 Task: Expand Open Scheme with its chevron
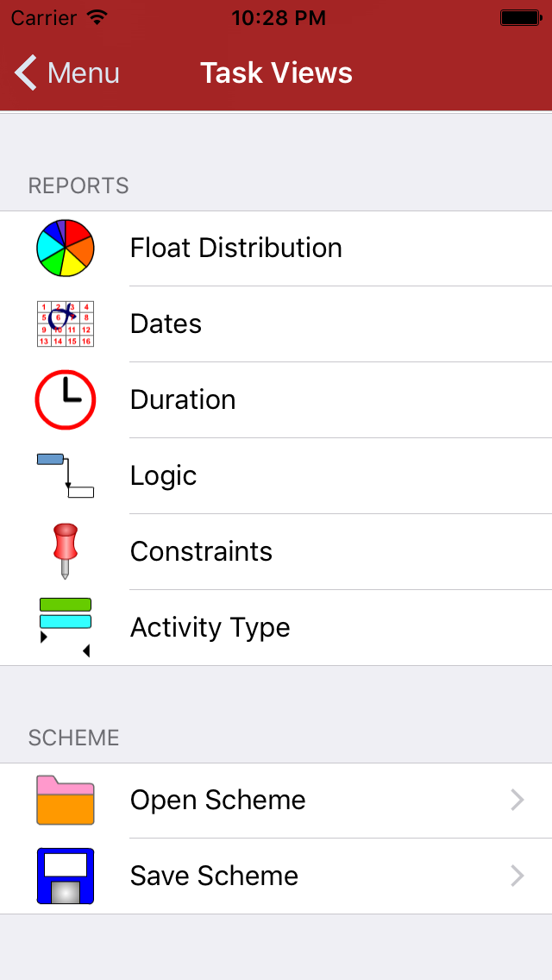point(517,800)
